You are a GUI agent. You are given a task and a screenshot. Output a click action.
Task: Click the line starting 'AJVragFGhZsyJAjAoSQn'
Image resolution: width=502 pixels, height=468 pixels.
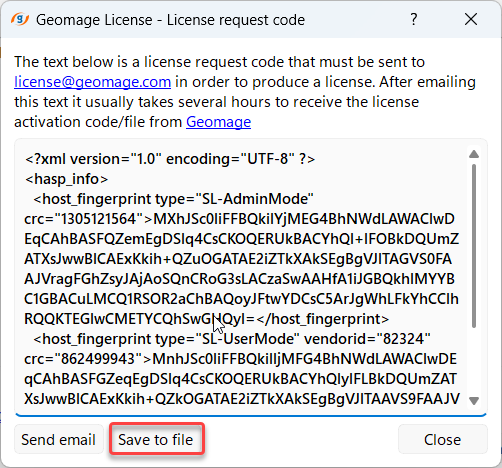239,279
